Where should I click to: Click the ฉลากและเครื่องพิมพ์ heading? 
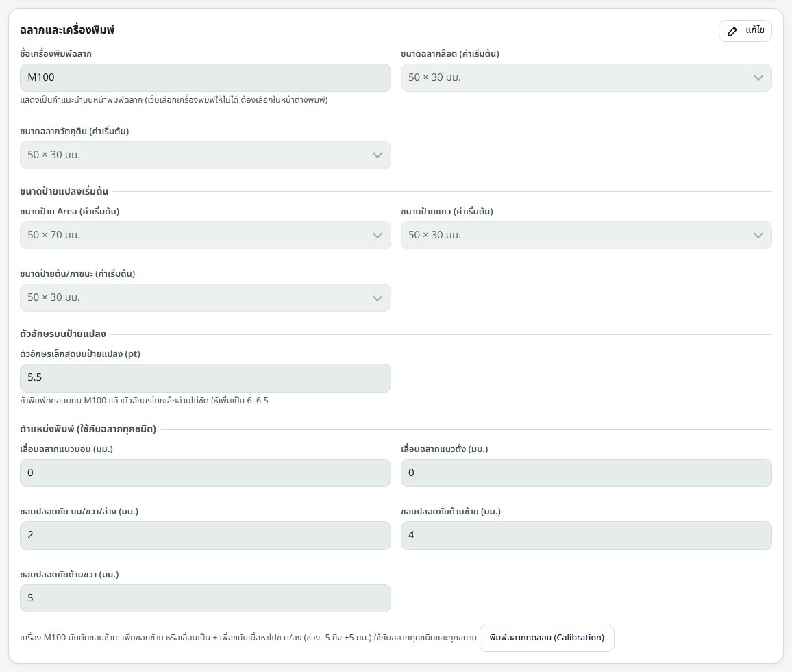(x=67, y=30)
